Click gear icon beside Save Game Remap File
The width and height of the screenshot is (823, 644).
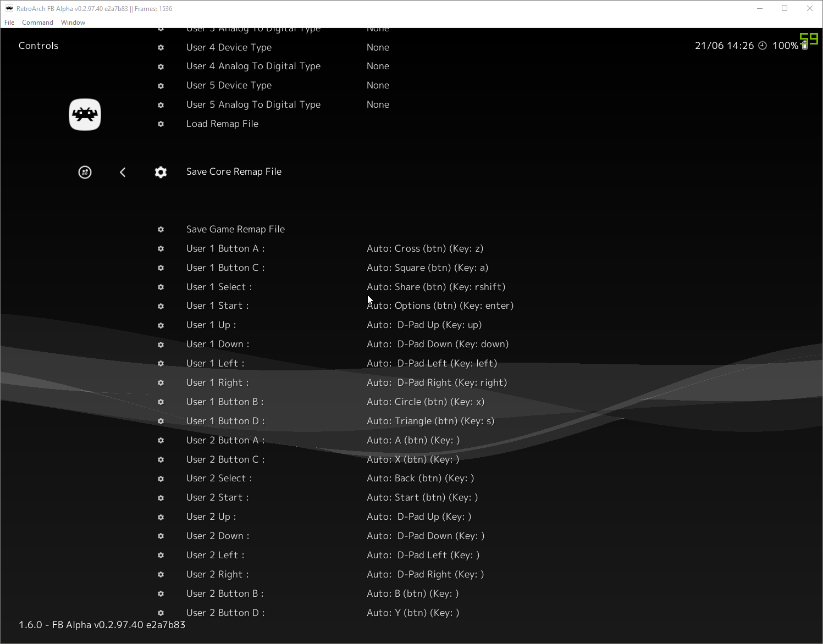pos(161,230)
